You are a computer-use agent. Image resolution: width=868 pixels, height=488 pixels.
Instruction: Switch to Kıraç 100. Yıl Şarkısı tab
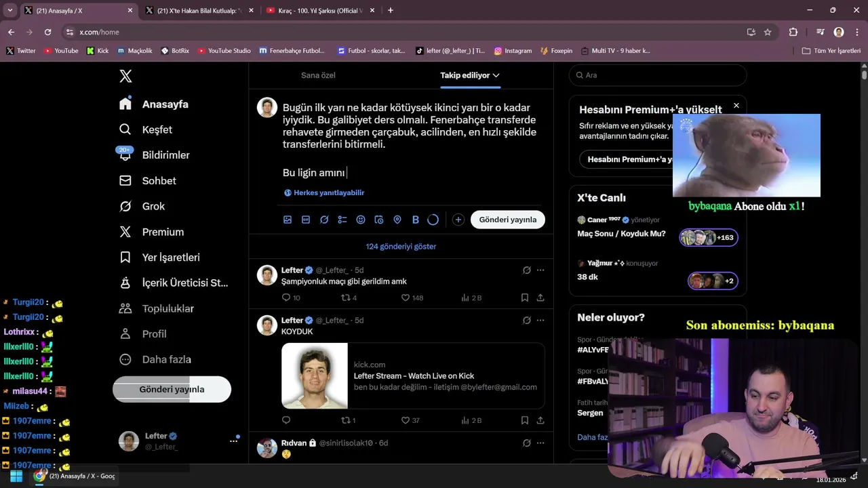point(321,10)
